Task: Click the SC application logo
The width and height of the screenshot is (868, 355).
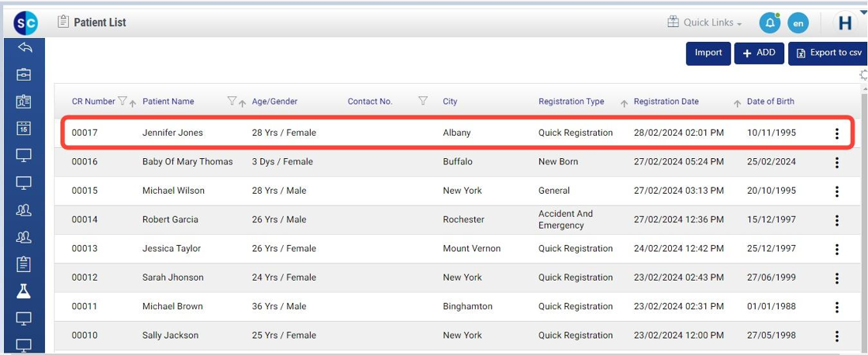Action: (26, 23)
